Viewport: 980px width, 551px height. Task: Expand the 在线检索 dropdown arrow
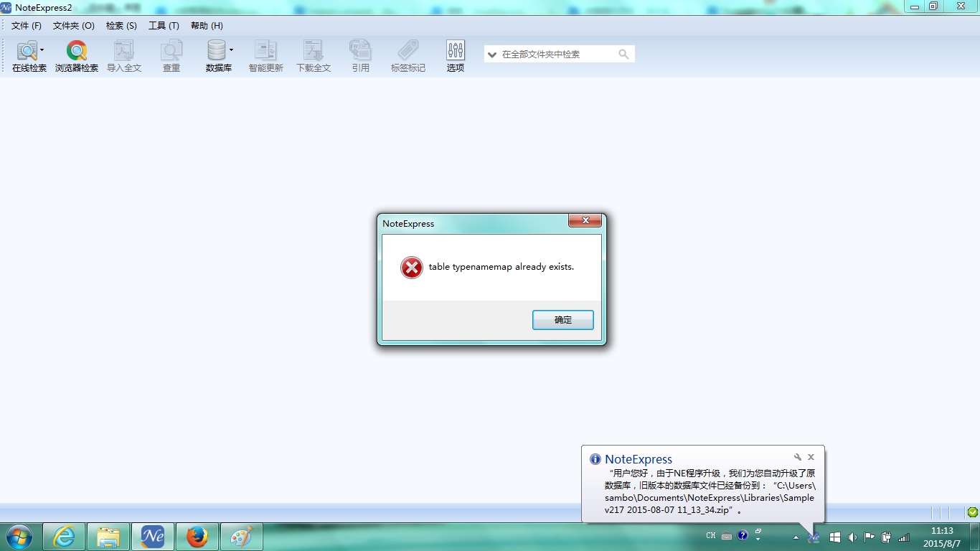[42, 50]
